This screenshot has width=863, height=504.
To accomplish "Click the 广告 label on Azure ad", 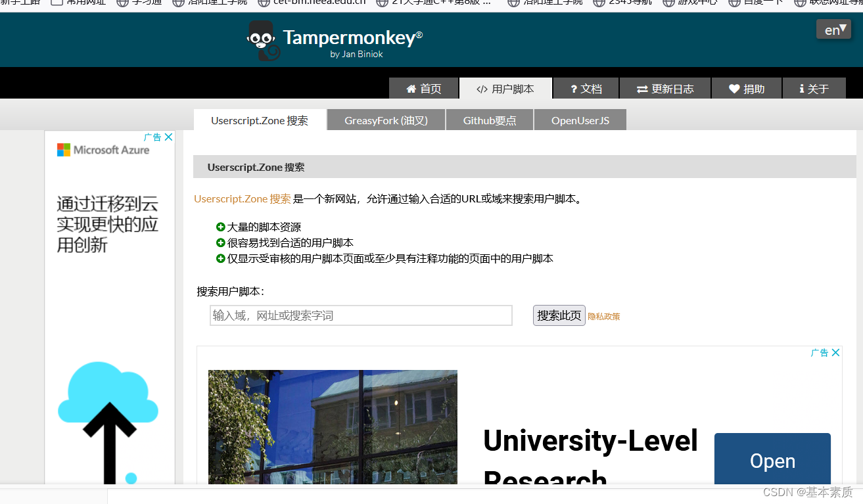I will pos(152,137).
